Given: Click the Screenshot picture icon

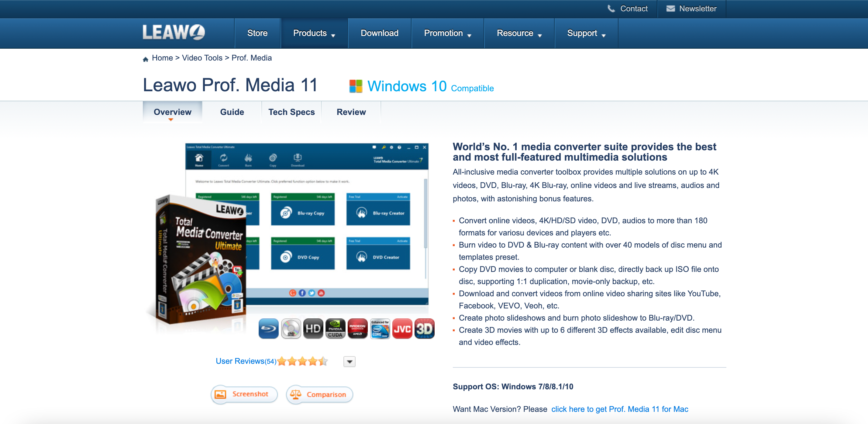Looking at the screenshot, I should (x=220, y=394).
